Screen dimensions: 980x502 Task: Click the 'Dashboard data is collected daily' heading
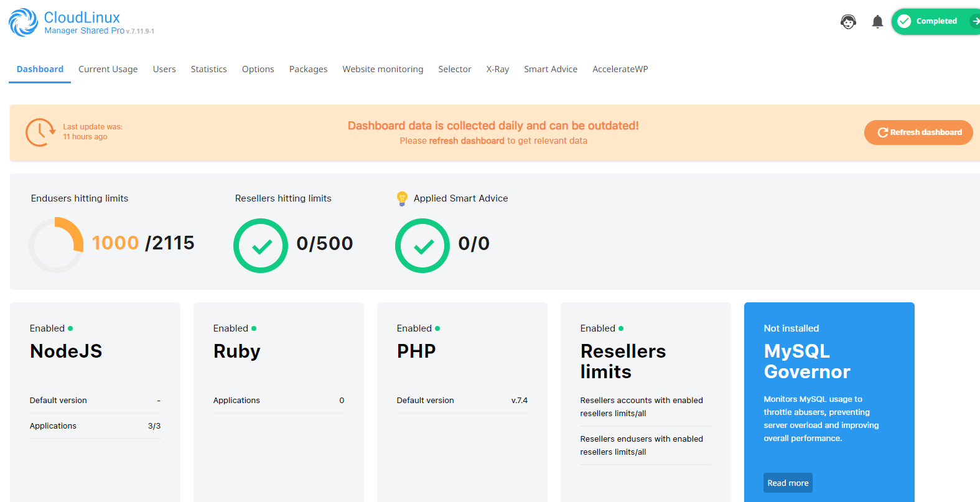click(x=493, y=126)
